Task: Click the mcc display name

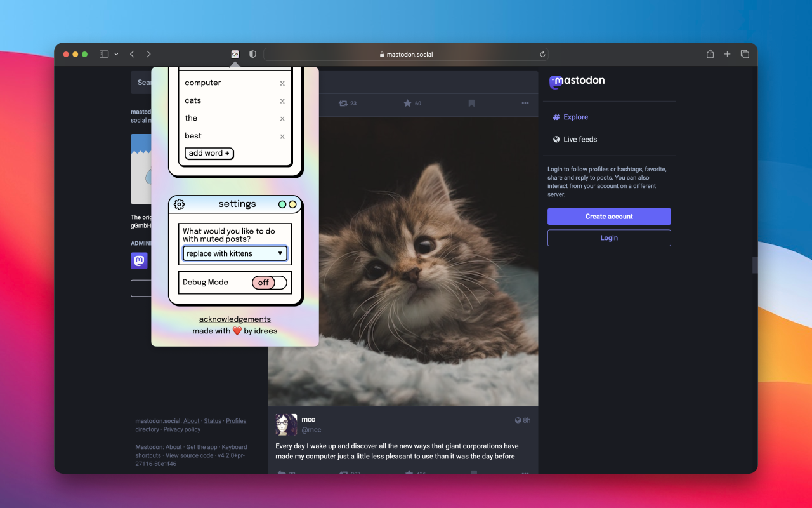Action: (308, 420)
